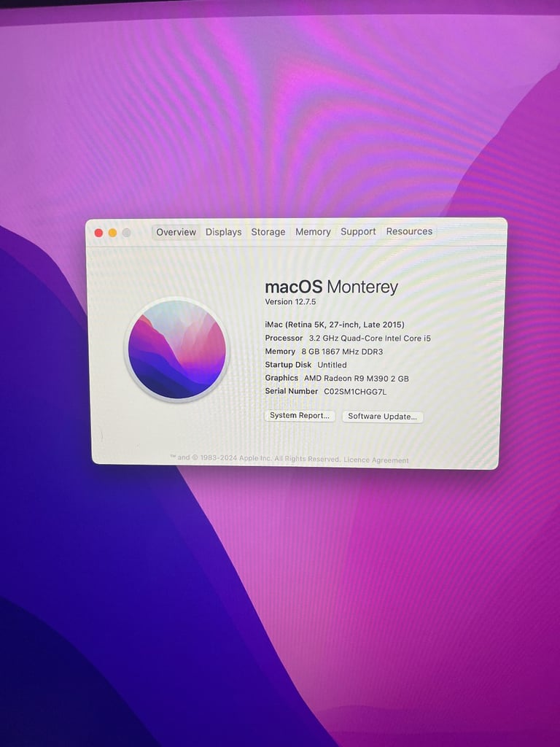The image size is (560, 747).
Task: Minimize window with the yellow button
Action: coord(112,233)
